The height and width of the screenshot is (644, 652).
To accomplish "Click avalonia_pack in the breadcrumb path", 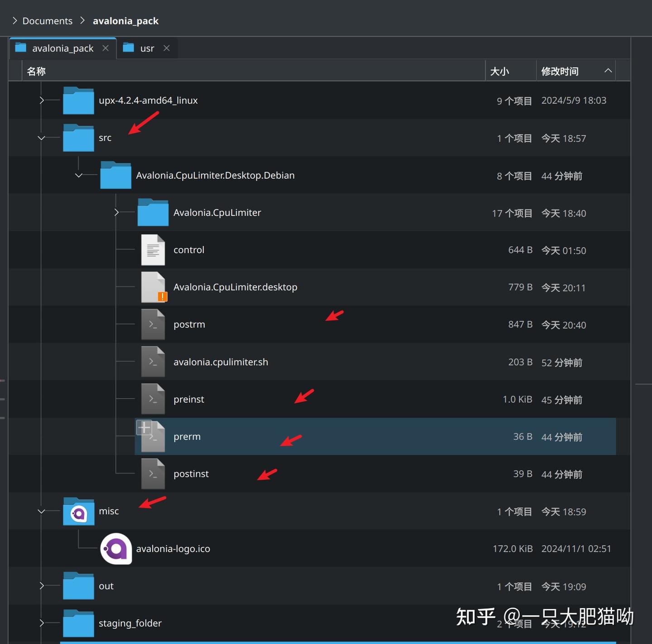I will 125,20.
